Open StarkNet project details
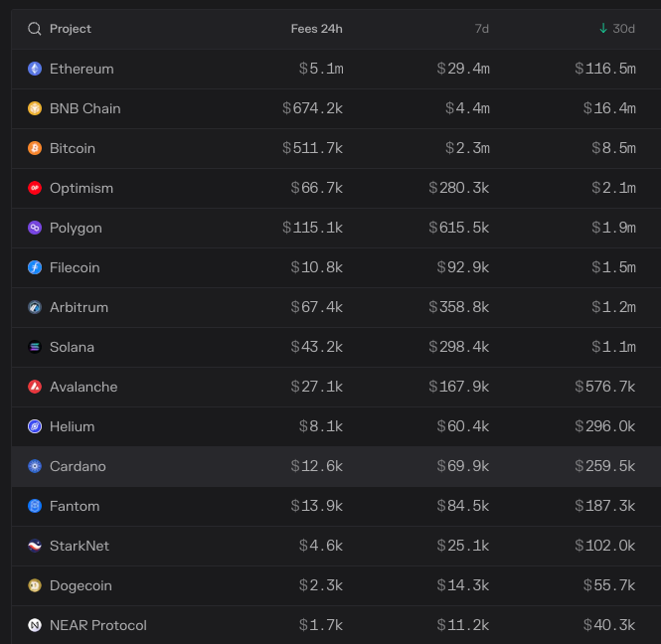The width and height of the screenshot is (661, 644). click(x=80, y=546)
